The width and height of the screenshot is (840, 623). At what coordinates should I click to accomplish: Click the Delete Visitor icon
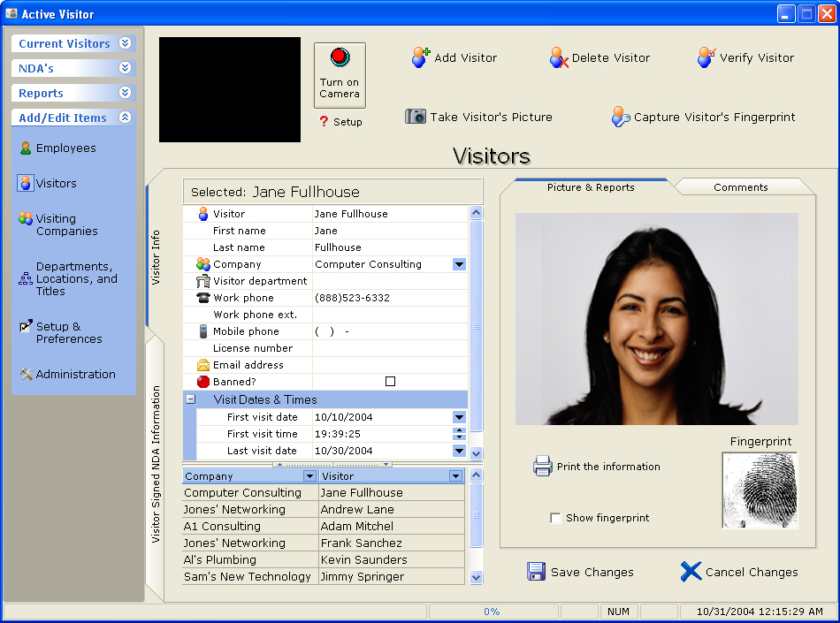[559, 57]
